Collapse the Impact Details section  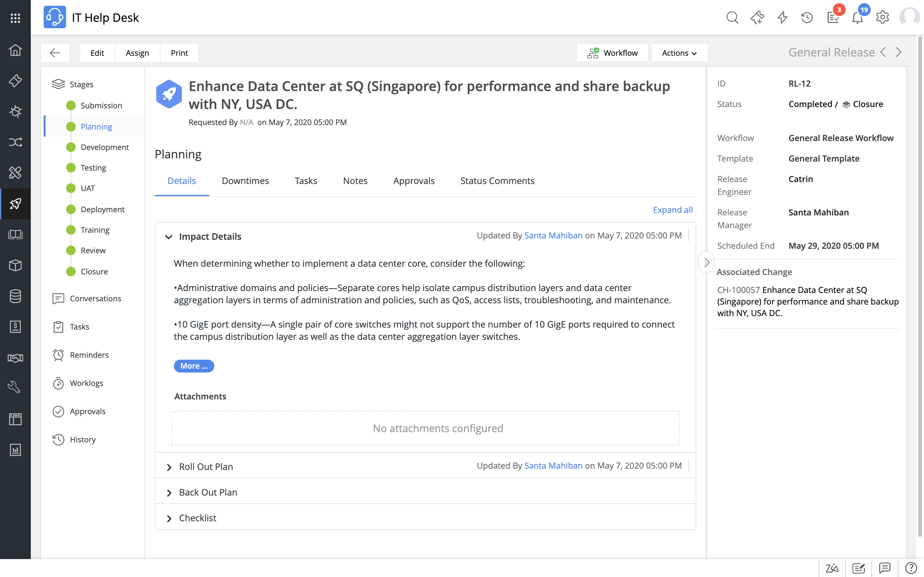[x=168, y=237]
